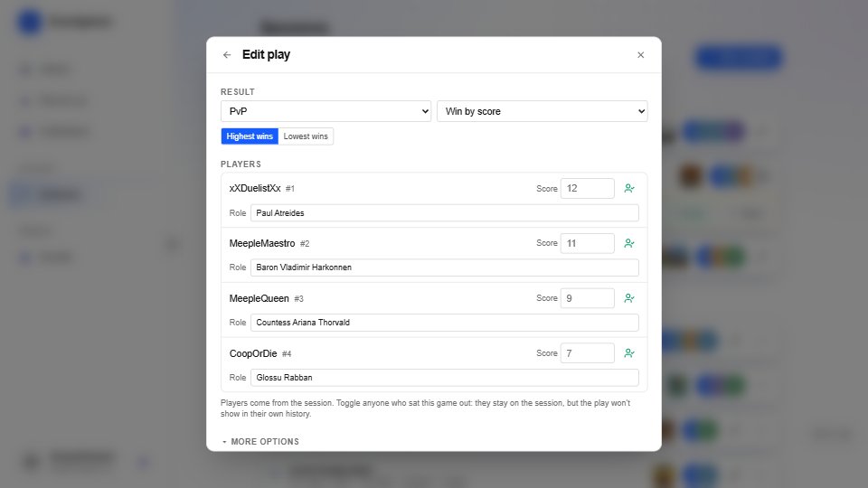Image resolution: width=868 pixels, height=488 pixels.
Task: Click the MeepleMaestro player name
Action: coord(262,243)
